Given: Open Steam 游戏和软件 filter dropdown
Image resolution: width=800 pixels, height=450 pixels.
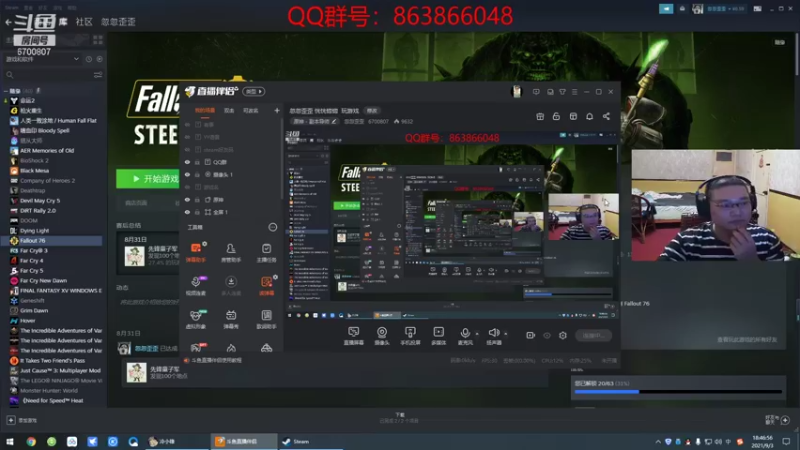Looking at the screenshot, I should tap(42, 59).
